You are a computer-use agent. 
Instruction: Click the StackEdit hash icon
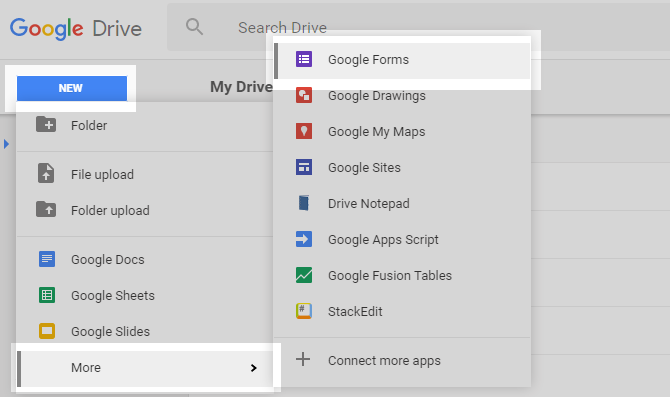point(304,311)
